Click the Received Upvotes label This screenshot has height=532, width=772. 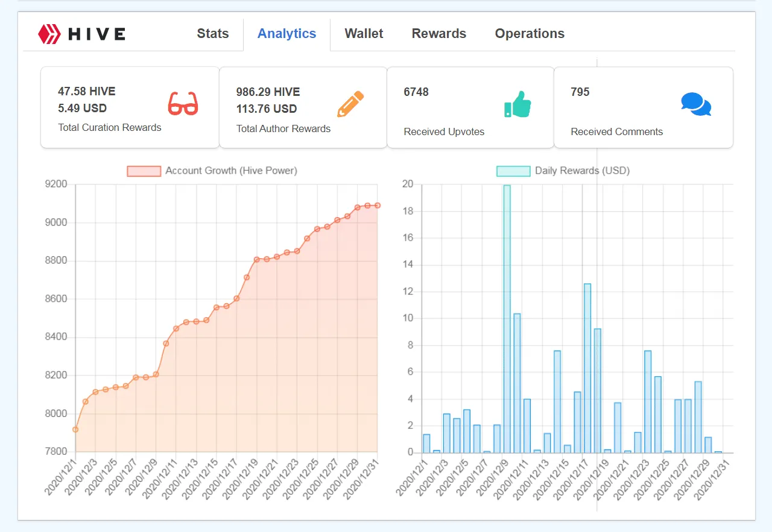(444, 131)
